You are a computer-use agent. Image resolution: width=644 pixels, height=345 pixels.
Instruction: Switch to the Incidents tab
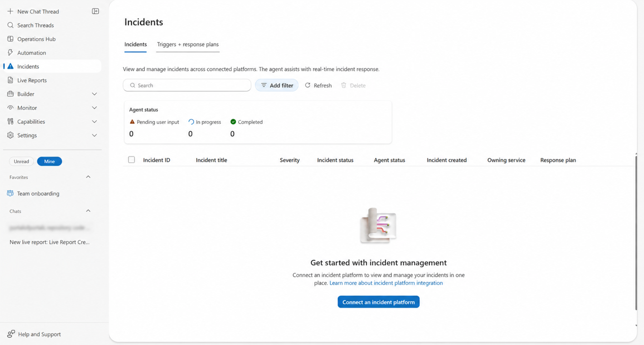click(x=135, y=44)
